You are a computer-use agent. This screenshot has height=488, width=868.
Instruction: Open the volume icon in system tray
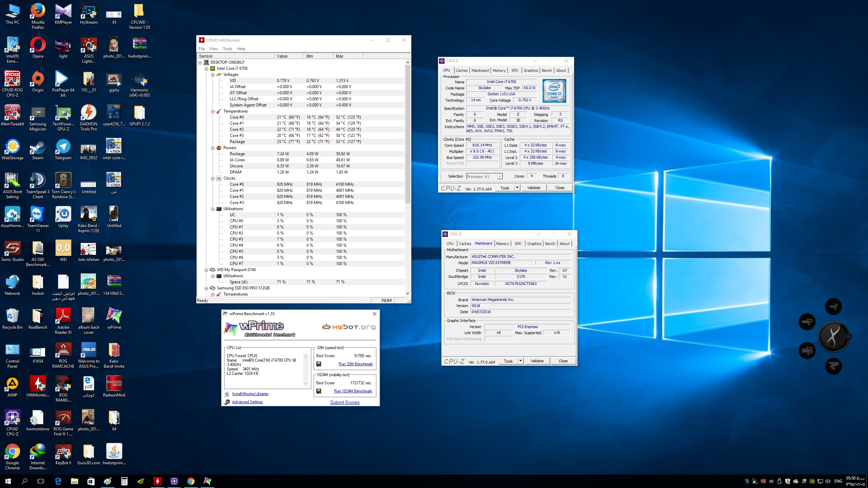pos(828,481)
